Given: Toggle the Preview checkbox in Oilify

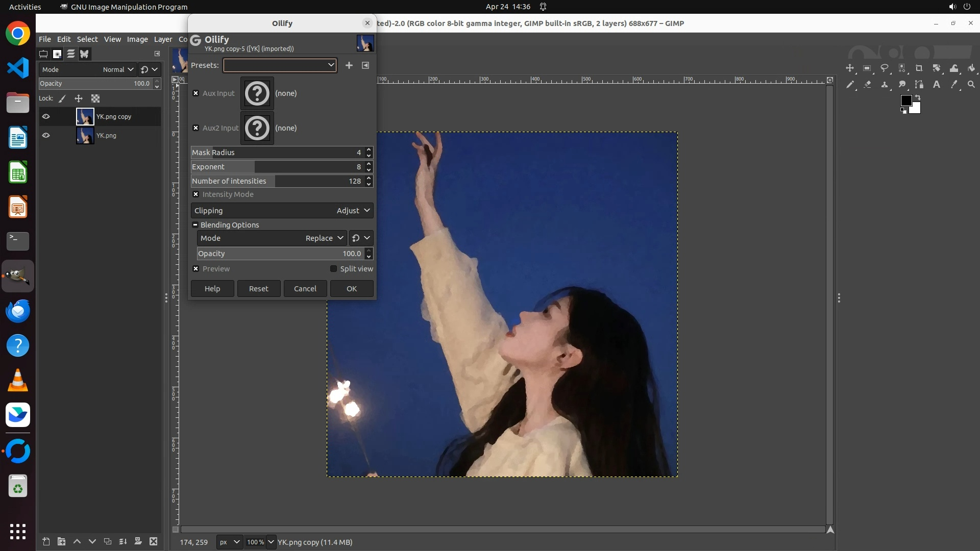Looking at the screenshot, I should [196, 269].
